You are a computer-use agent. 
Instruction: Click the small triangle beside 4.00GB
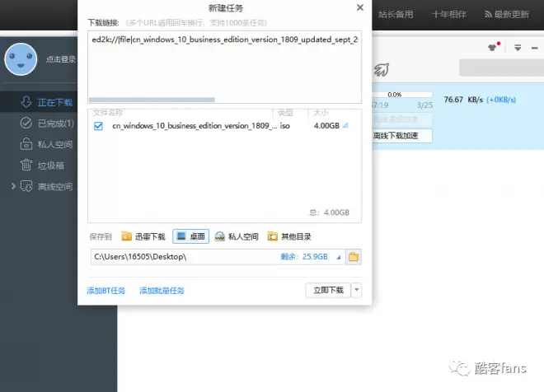[x=345, y=126]
